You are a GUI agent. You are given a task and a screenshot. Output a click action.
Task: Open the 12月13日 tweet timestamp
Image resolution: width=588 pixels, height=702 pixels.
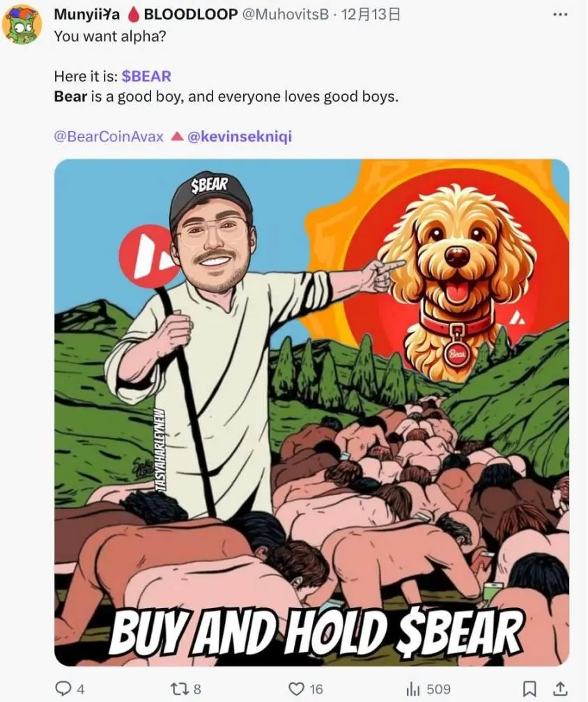(x=371, y=15)
